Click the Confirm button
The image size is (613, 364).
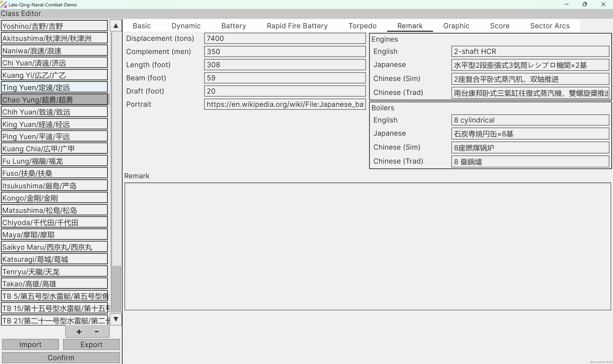coord(61,358)
